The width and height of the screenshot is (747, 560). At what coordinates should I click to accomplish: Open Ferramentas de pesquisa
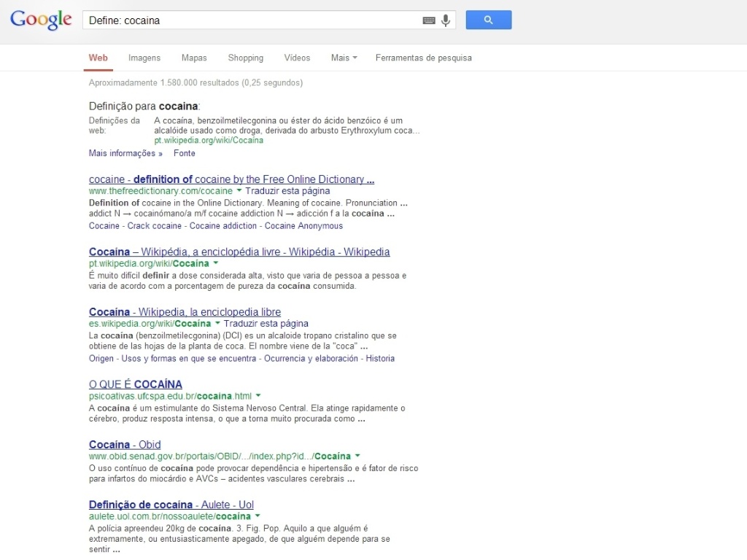(x=424, y=58)
